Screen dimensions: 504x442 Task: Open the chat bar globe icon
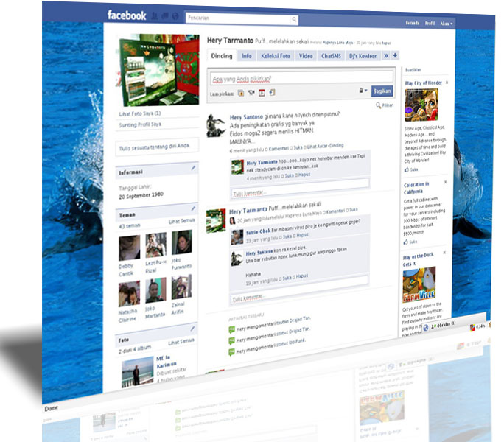pyautogui.click(x=426, y=328)
